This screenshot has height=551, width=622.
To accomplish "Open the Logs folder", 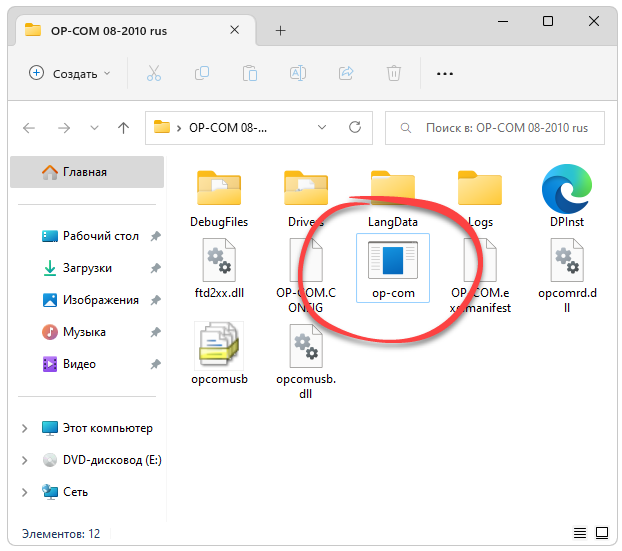I will [480, 200].
